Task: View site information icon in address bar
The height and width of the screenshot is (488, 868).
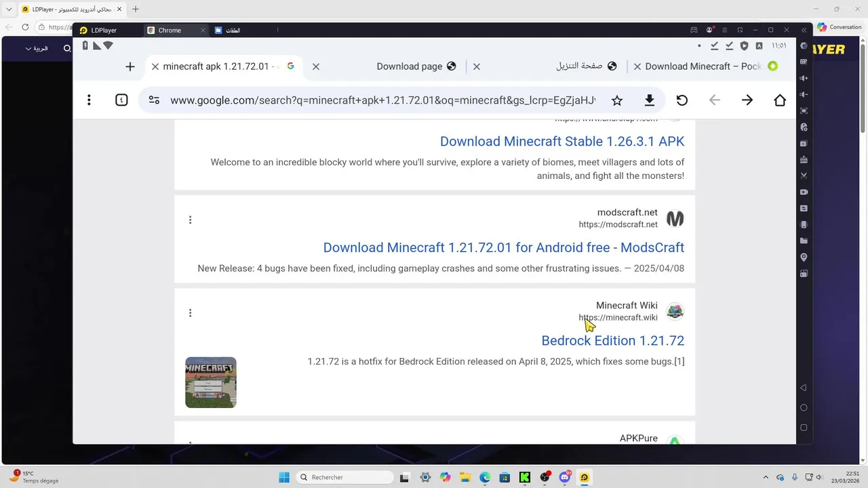Action: [x=154, y=100]
